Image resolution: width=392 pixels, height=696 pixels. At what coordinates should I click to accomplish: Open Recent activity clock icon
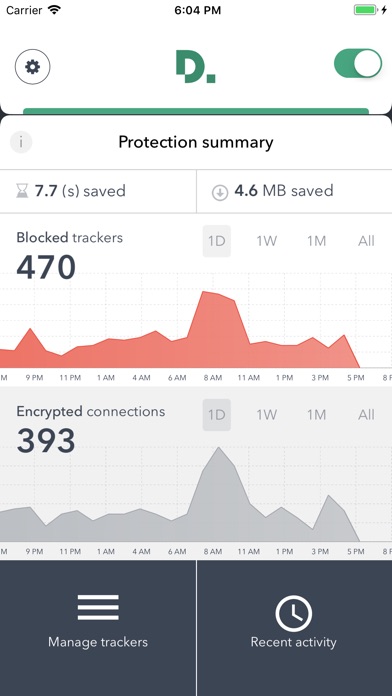[x=293, y=614]
